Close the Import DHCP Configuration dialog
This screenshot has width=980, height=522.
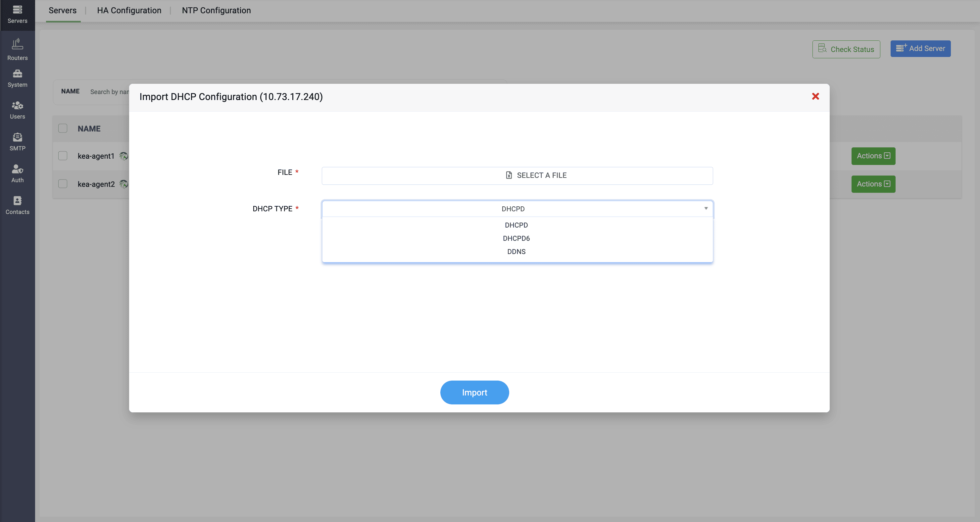815,96
